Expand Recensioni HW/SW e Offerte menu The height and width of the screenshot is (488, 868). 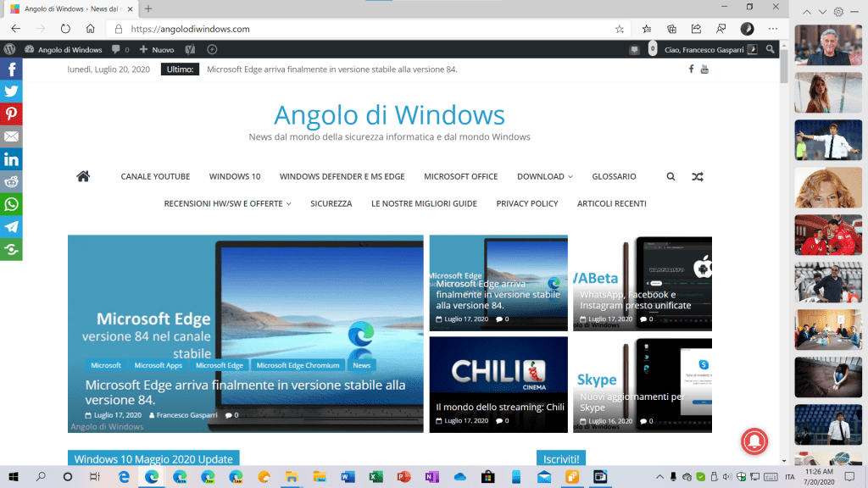point(227,203)
